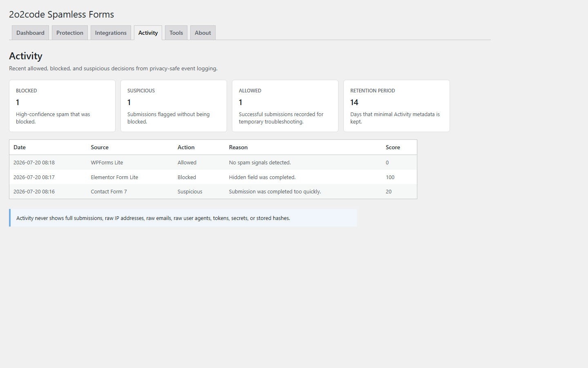Select the Activity tab
This screenshot has width=588, height=368.
[x=148, y=33]
